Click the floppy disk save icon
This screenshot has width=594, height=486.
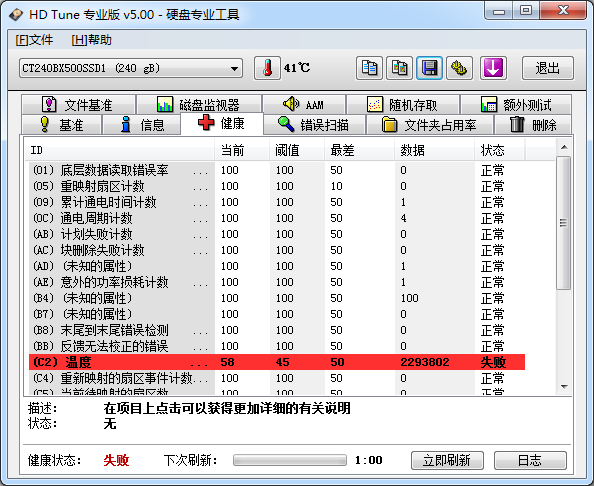click(430, 68)
